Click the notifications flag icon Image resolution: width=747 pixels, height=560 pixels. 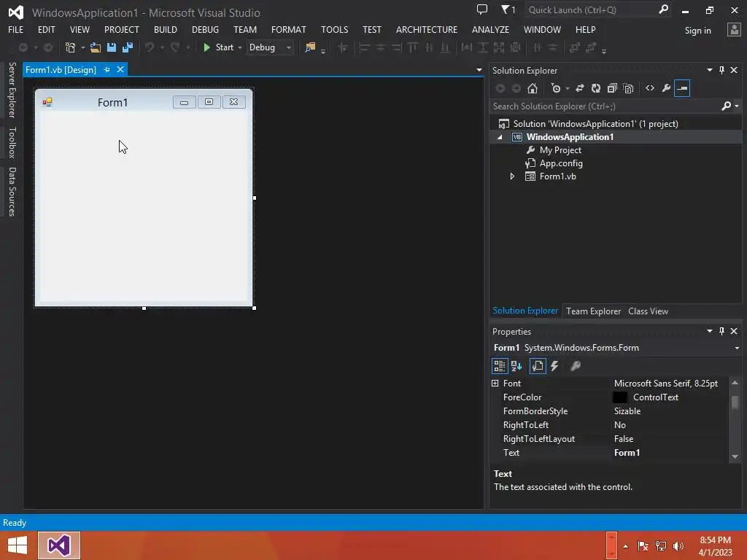[508, 9]
